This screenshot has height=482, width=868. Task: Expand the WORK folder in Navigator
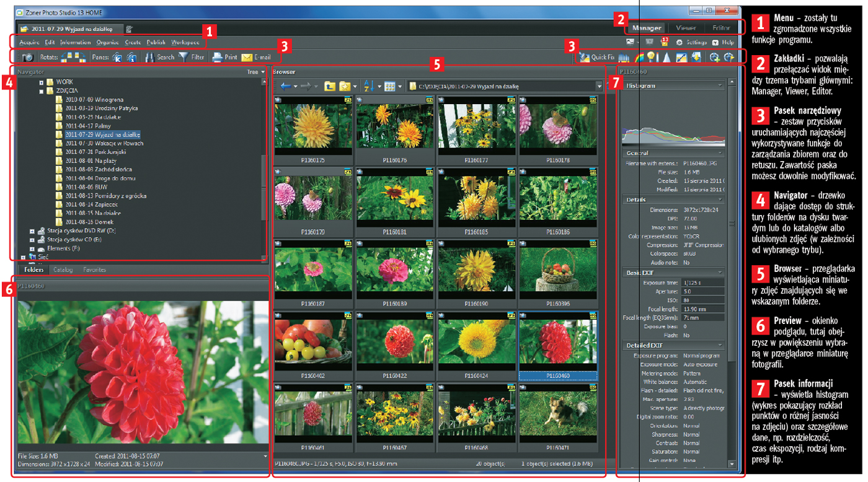(42, 82)
